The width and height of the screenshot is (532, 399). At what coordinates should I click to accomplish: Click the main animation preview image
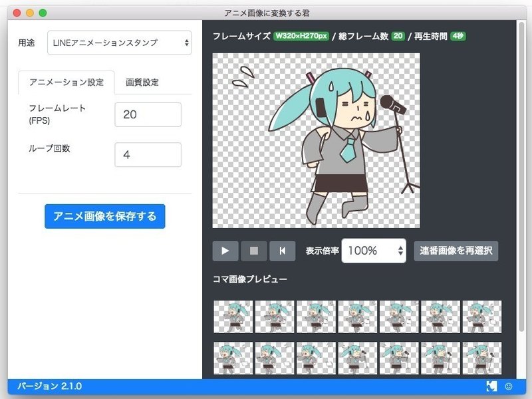coord(317,140)
